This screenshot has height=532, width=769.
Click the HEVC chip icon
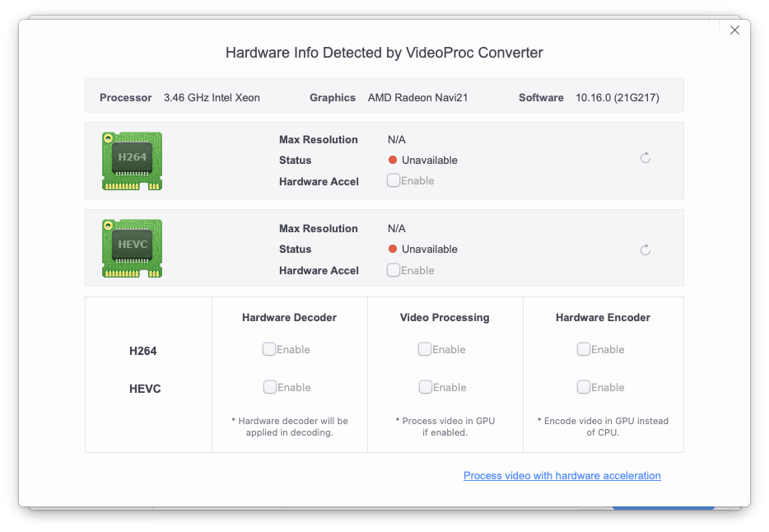click(132, 249)
